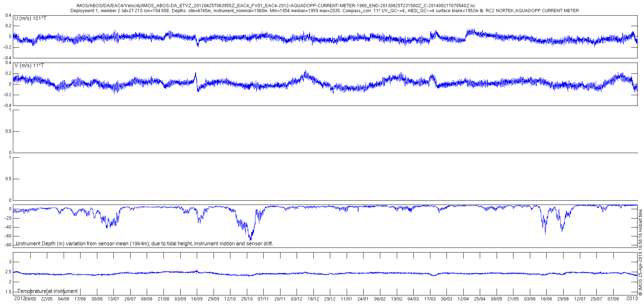Click the '29/12' date tick label

330,299
